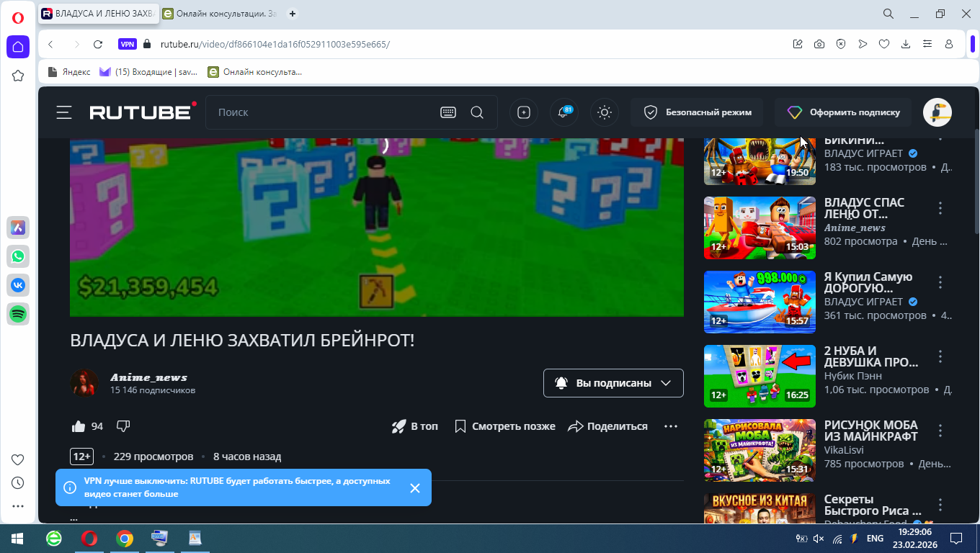
Task: Open options for РИСУНОК МОБА video
Action: point(940,431)
